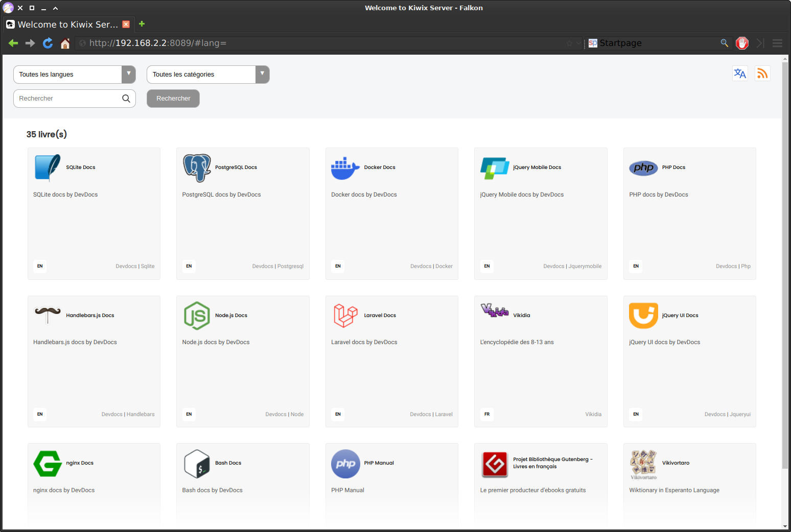Open the Startpage search engine selector
791x532 pixels.
coord(593,43)
